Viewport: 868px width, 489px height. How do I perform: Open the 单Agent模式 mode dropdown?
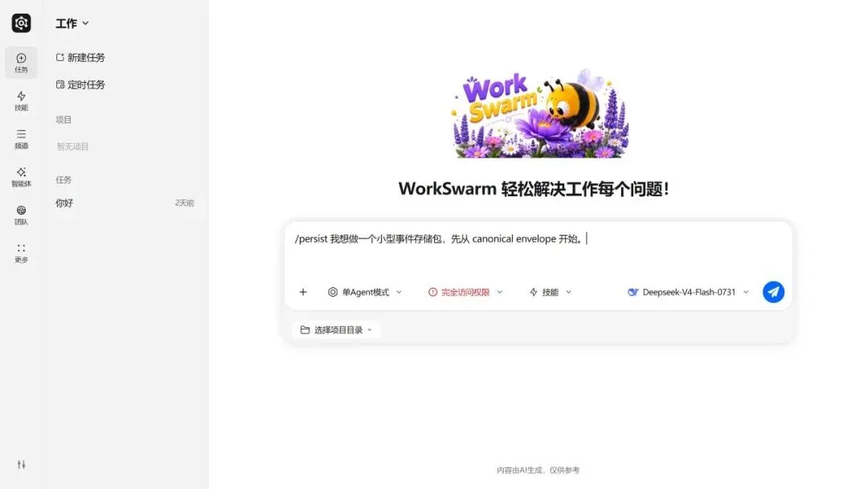click(x=365, y=292)
